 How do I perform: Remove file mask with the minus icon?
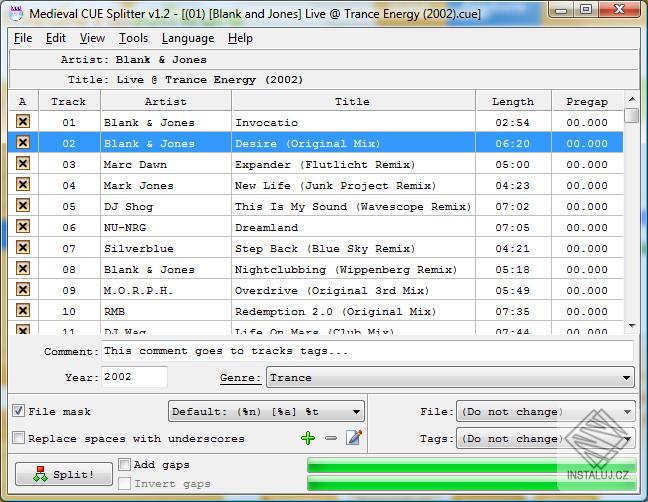331,438
